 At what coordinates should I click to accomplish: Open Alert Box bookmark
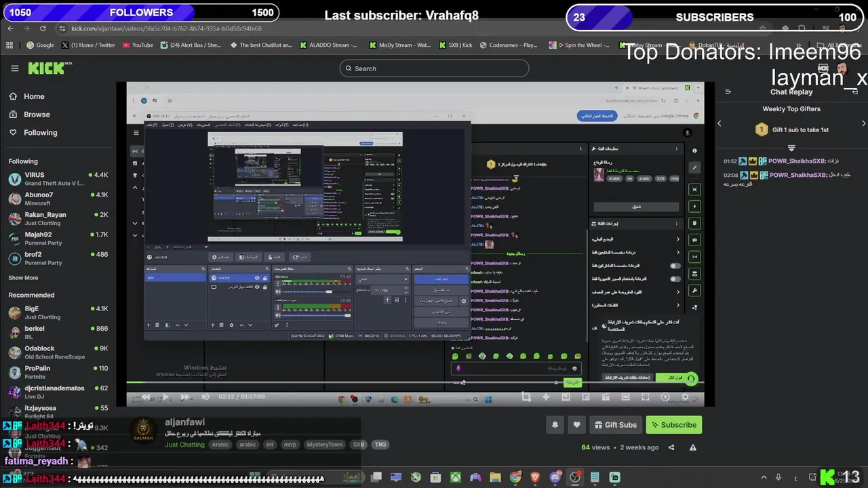tap(191, 45)
